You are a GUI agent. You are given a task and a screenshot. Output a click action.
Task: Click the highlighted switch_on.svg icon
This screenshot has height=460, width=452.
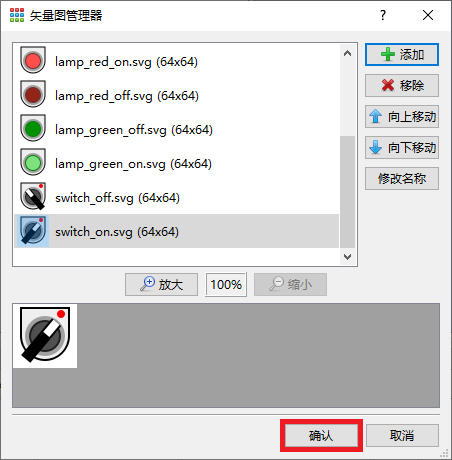[x=33, y=231]
